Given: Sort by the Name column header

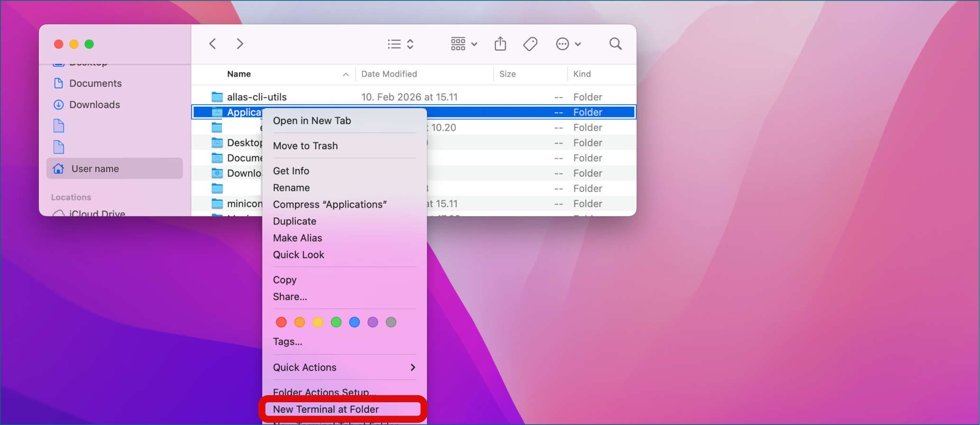Looking at the screenshot, I should coord(239,74).
